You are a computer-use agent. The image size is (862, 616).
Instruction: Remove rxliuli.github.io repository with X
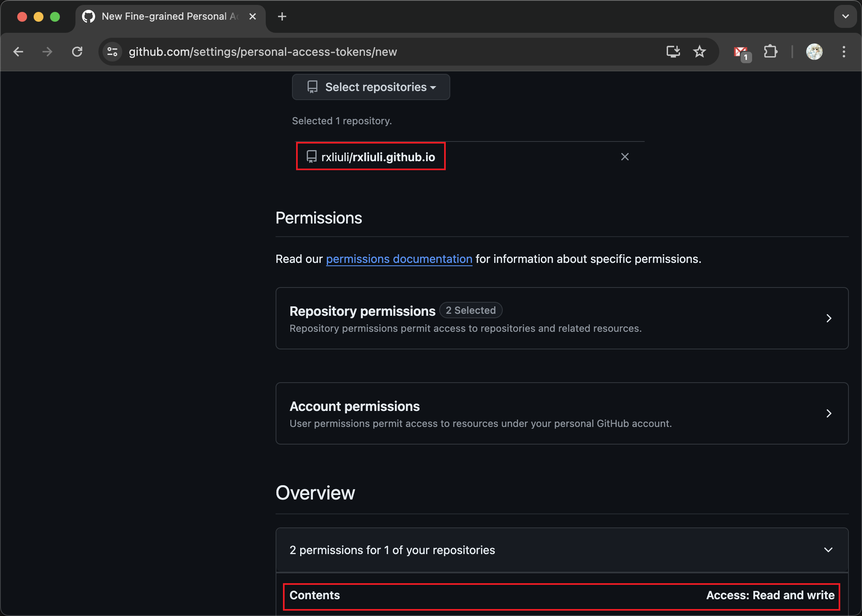(x=625, y=157)
